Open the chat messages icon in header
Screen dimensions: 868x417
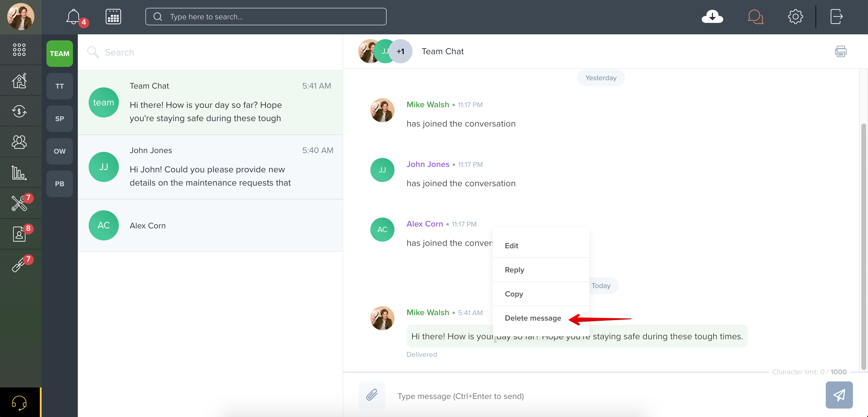(756, 17)
